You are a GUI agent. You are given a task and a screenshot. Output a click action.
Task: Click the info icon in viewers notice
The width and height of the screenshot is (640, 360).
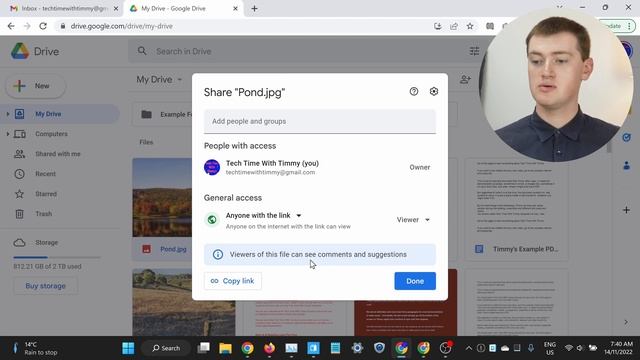[x=218, y=254]
